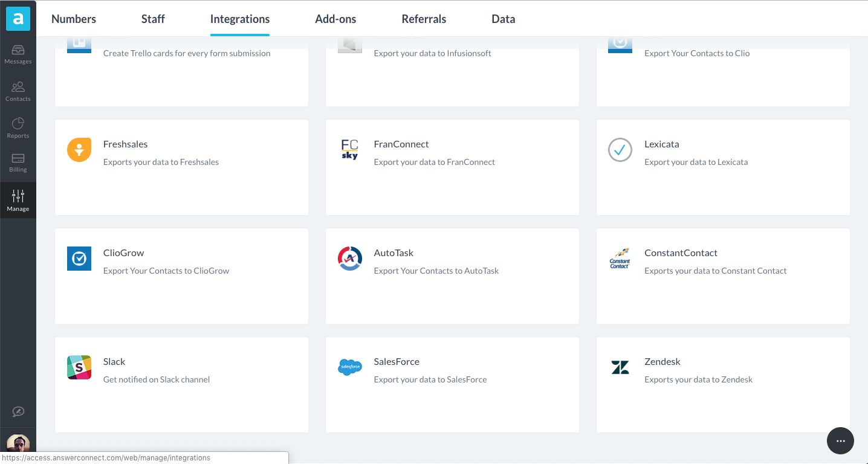Click the Zendesk logo icon
868x464 pixels.
pyautogui.click(x=620, y=367)
